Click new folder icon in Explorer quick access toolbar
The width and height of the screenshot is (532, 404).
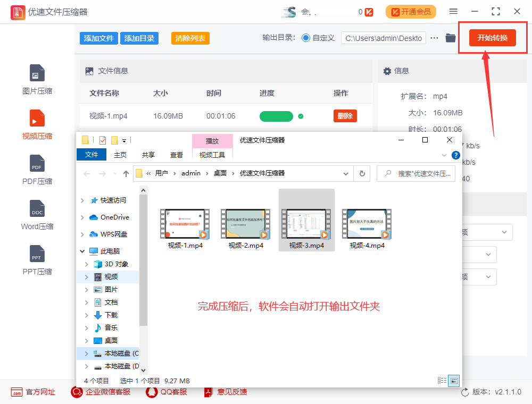tap(115, 140)
